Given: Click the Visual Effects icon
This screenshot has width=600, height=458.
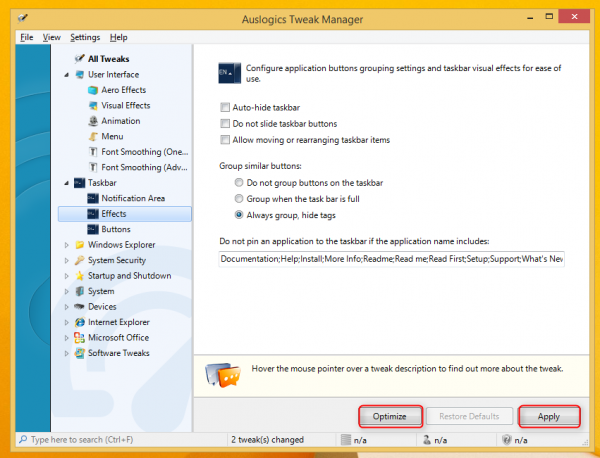Looking at the screenshot, I should tap(93, 105).
